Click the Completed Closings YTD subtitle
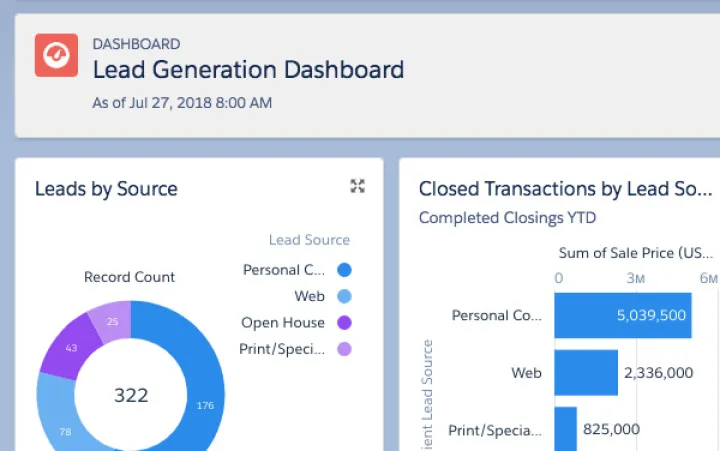Viewport: 720px width, 451px height. 507,218
